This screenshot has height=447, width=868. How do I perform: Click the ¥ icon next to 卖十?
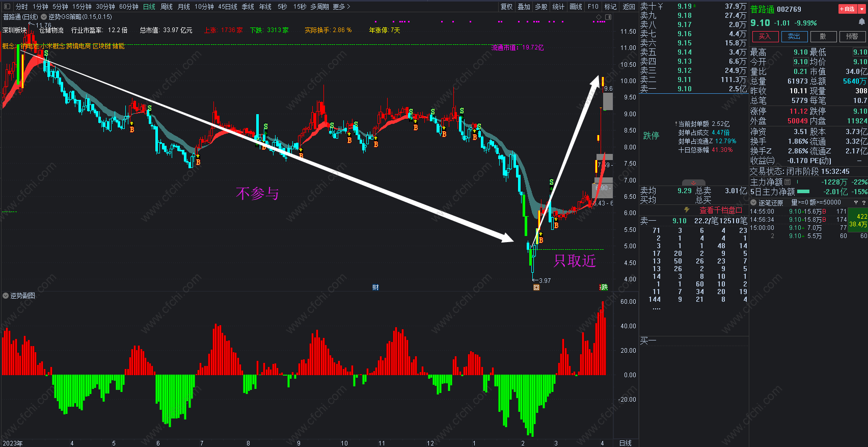click(x=661, y=6)
